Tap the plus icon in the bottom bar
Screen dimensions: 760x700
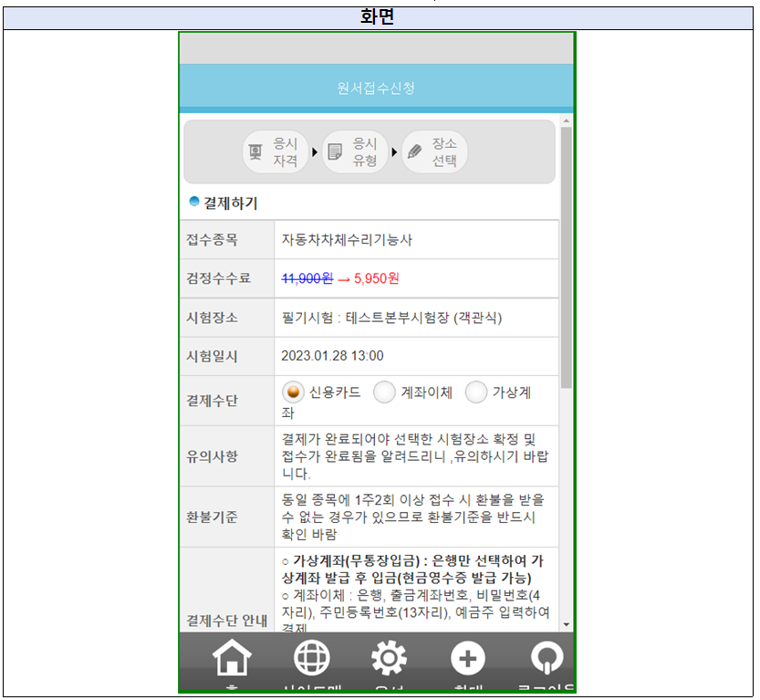click(x=468, y=658)
